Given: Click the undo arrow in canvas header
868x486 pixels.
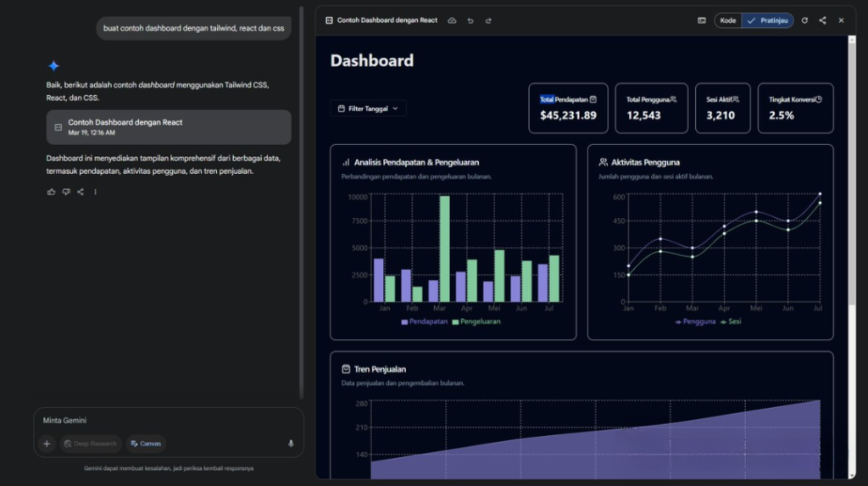Looking at the screenshot, I should click(470, 20).
